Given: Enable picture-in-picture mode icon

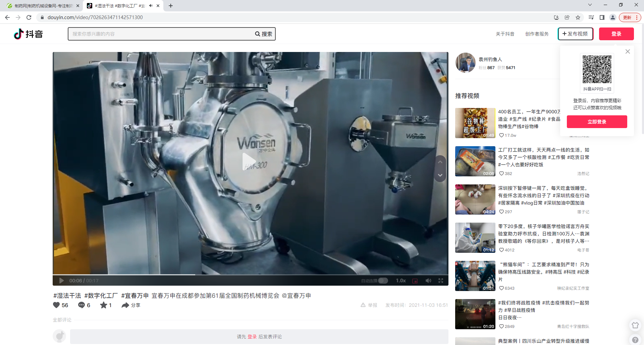Looking at the screenshot, I should 415,281.
